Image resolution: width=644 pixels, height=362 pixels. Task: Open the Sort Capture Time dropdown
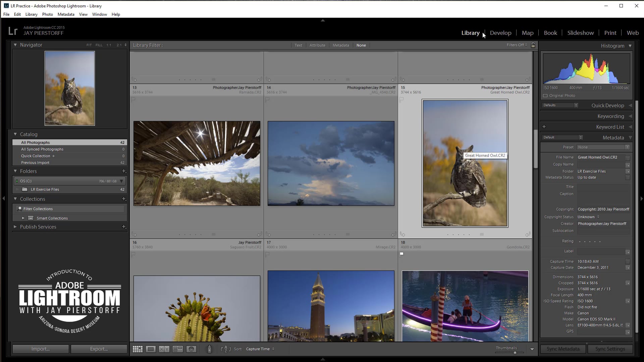pyautogui.click(x=260, y=349)
